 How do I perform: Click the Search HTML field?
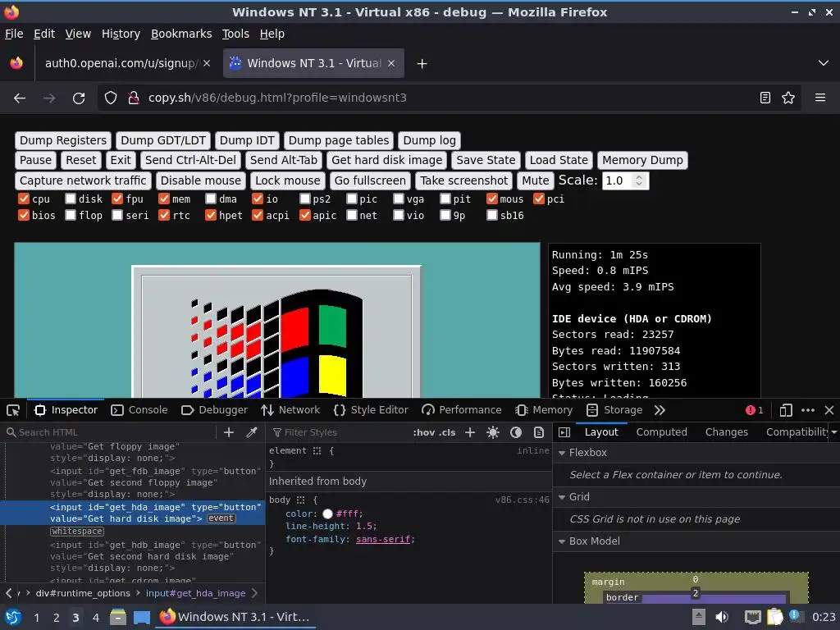[x=110, y=432]
